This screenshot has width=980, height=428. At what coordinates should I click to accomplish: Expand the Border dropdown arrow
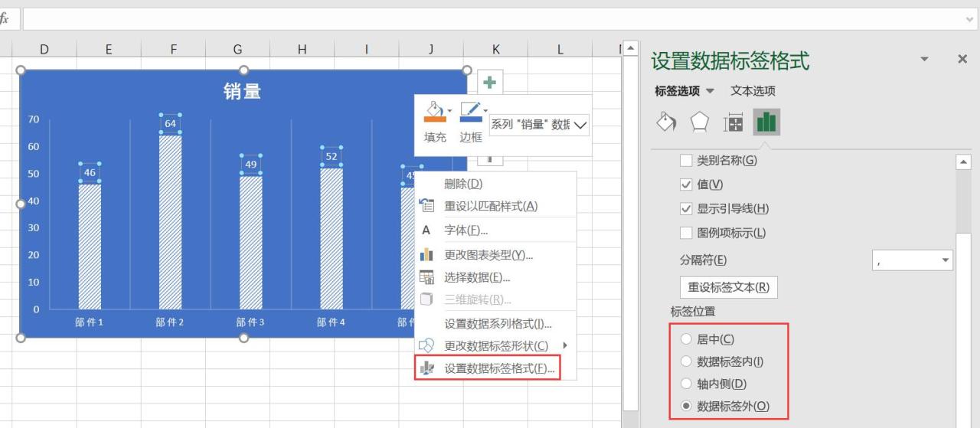pyautogui.click(x=485, y=111)
